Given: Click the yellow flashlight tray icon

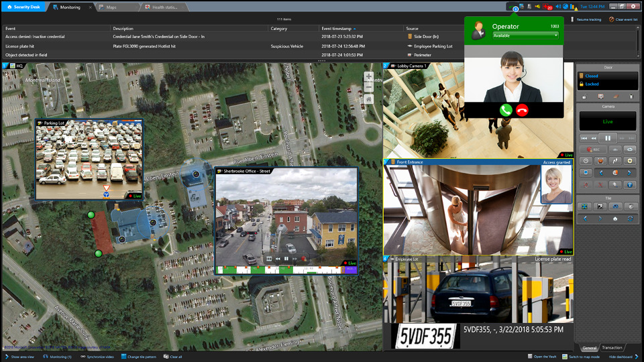Looking at the screenshot, I should 537,7.
